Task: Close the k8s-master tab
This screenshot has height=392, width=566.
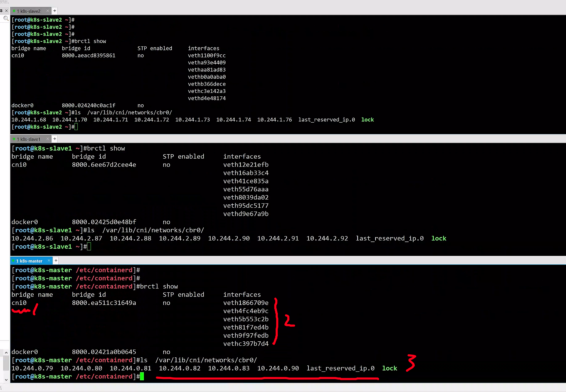Action: [49, 260]
